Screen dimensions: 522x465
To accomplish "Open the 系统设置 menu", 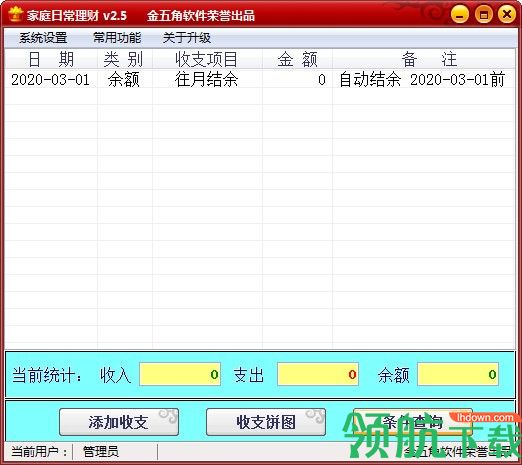I will tap(43, 38).
